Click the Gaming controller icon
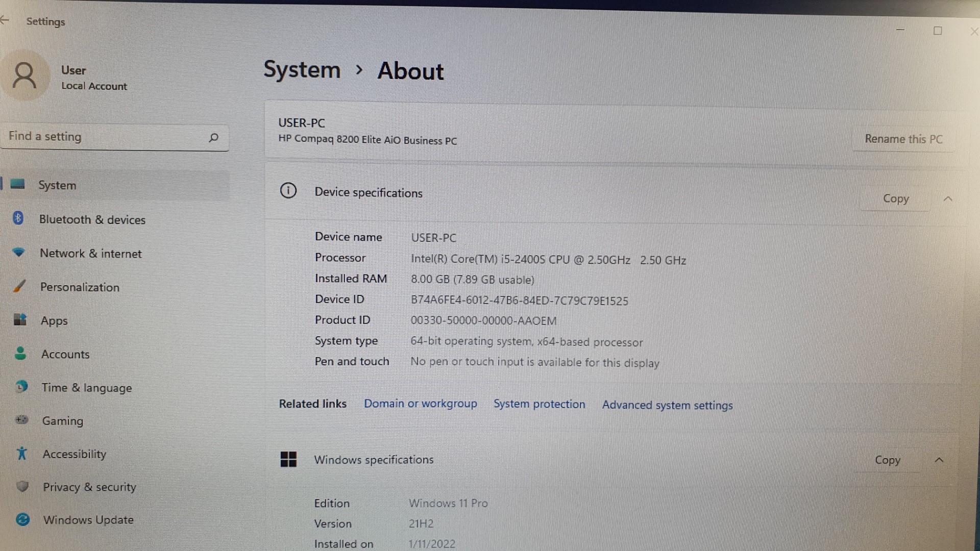 pos(22,419)
